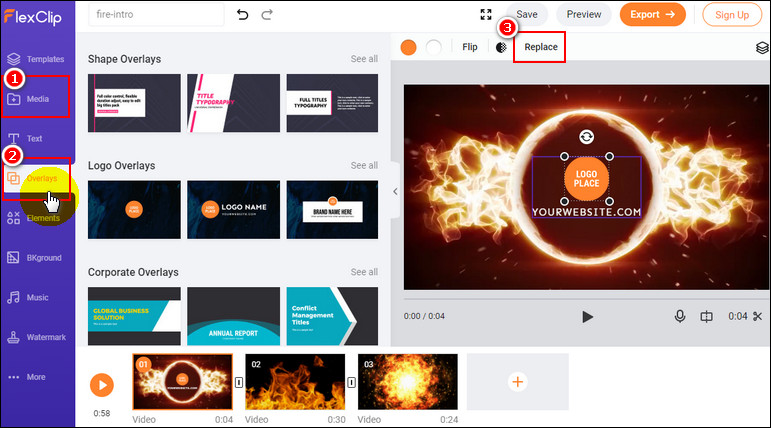Open the Templates sidebar section
The width and height of the screenshot is (771, 428).
35,59
